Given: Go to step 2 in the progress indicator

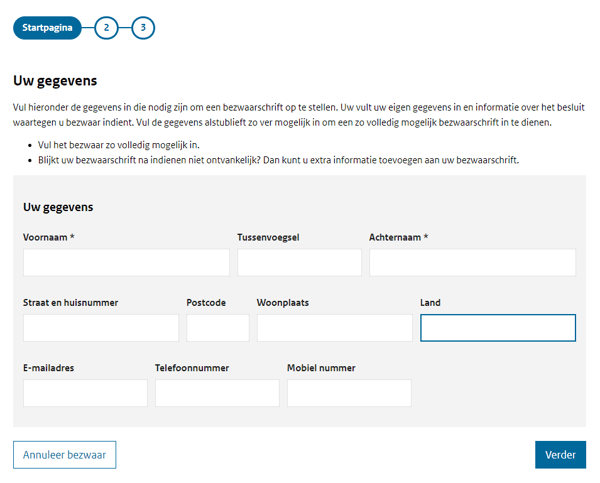Looking at the screenshot, I should [x=106, y=28].
